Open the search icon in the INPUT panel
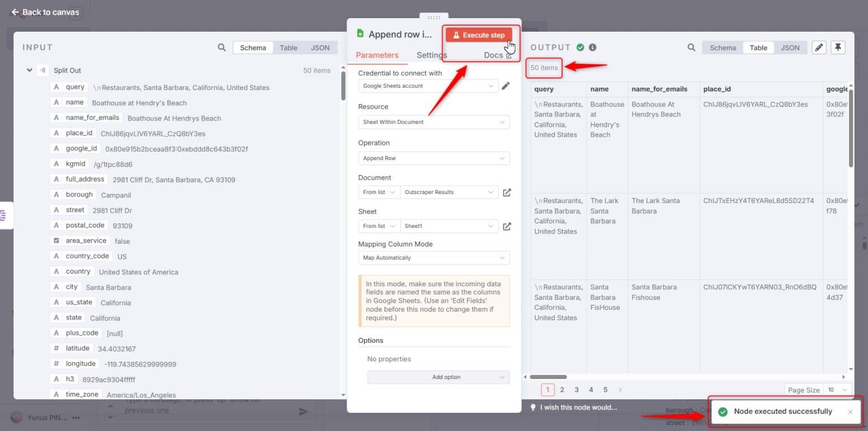 (222, 48)
